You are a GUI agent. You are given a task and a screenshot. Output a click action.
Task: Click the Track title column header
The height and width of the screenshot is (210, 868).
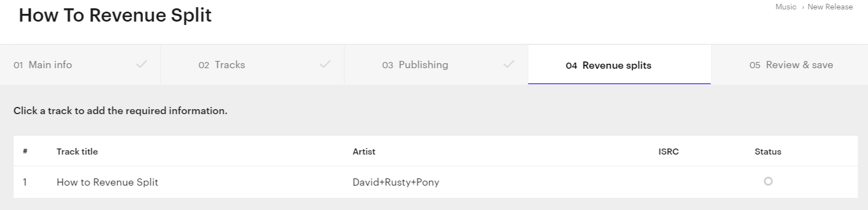77,151
